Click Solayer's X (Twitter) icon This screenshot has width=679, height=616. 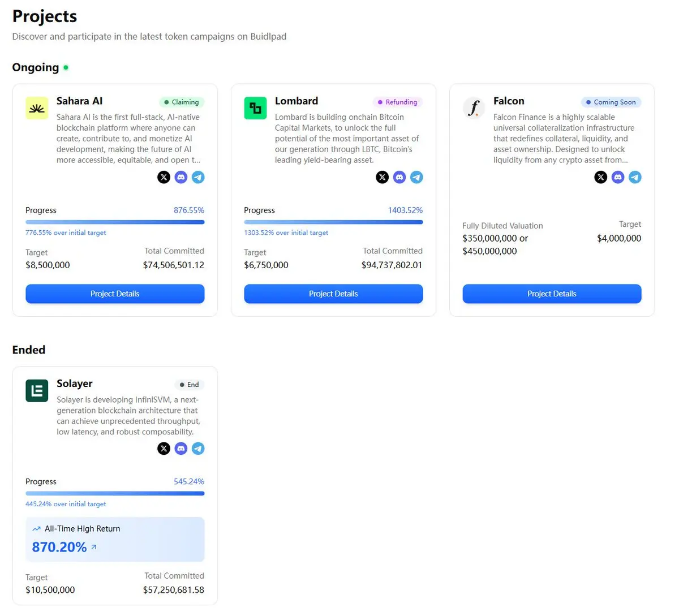click(164, 449)
